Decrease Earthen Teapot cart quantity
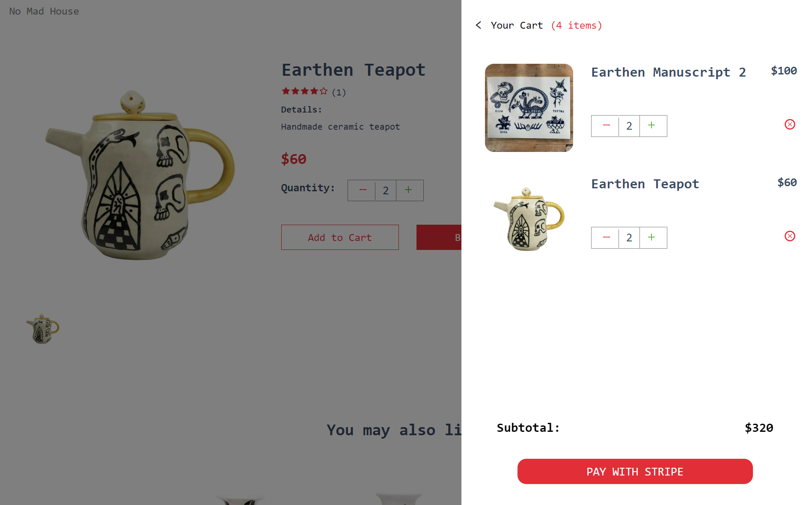812x505 pixels. pos(606,238)
